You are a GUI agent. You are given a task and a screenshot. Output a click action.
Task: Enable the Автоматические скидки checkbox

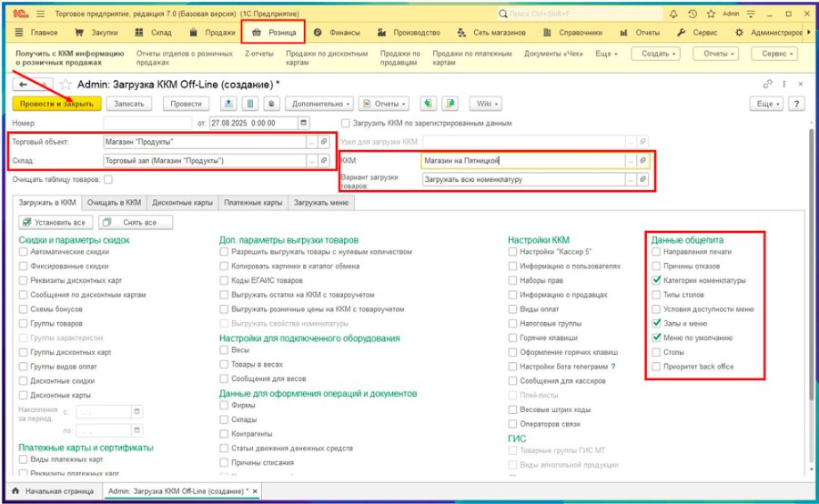tap(23, 252)
